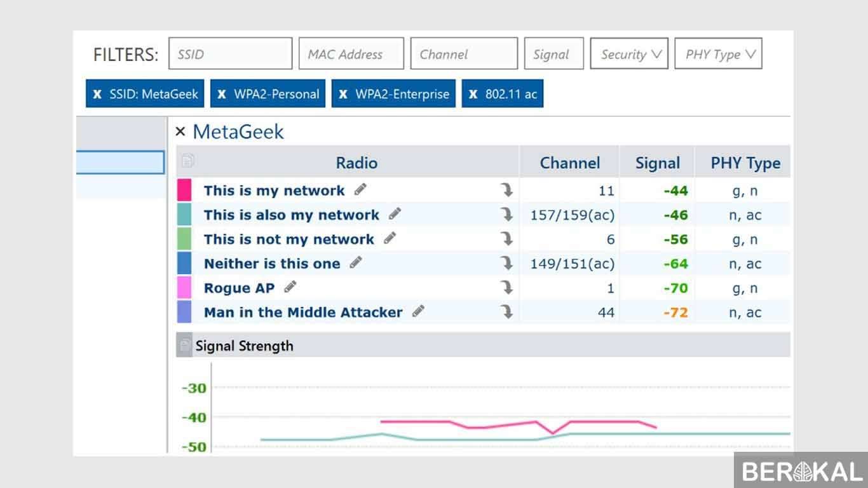Click document icon in Radio column header
This screenshot has height=488, width=868.
pyautogui.click(x=187, y=161)
